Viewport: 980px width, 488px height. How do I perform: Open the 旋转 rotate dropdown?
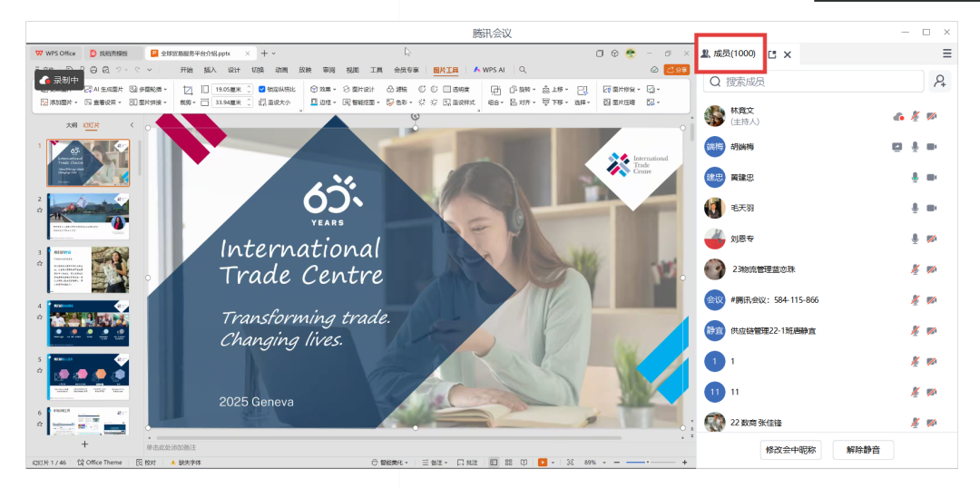coord(524,90)
